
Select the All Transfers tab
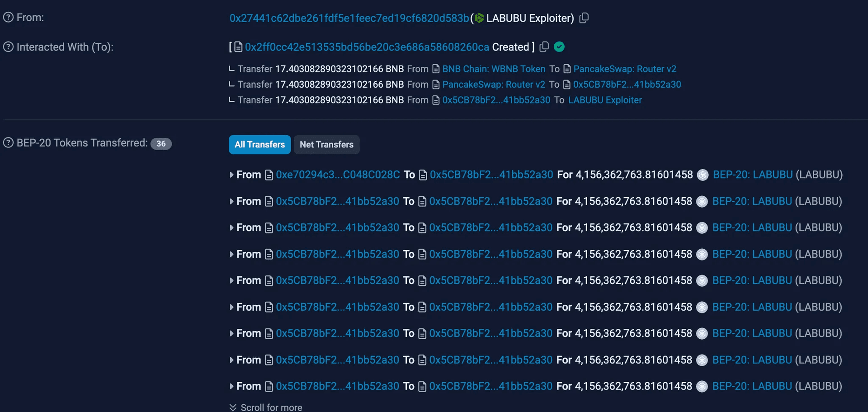click(x=259, y=145)
